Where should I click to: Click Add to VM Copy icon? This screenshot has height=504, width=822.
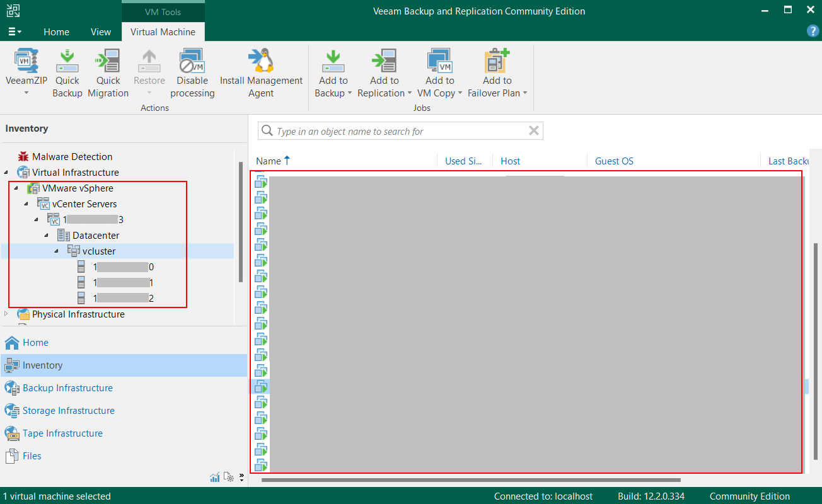(x=439, y=61)
